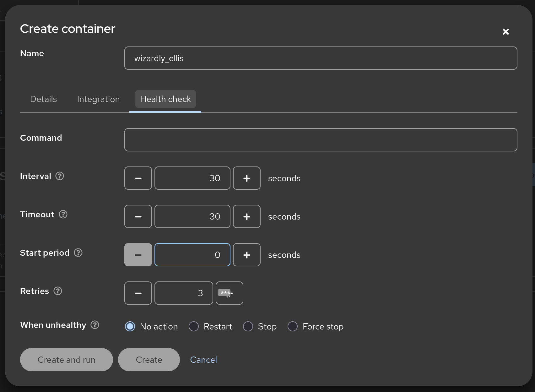
Task: Decrease Timeout with minus button
Action: (x=138, y=216)
